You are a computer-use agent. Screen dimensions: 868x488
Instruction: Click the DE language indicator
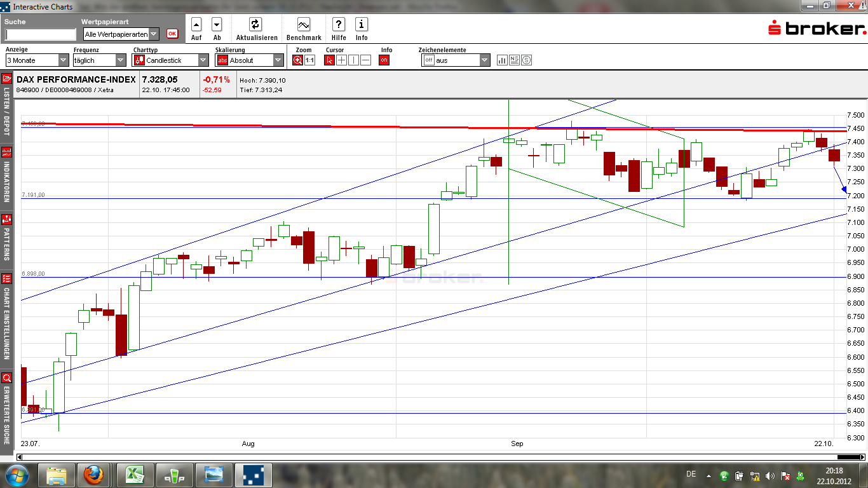691,474
